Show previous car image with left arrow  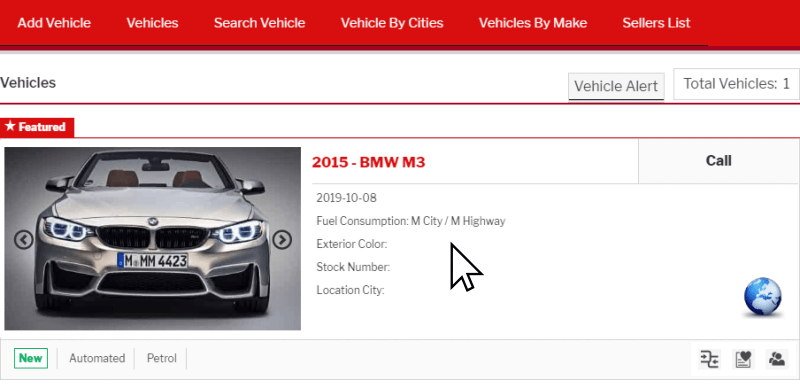point(23,239)
